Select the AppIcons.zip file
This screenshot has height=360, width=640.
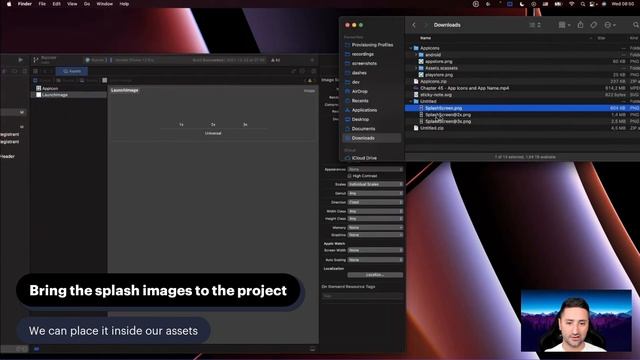433,82
